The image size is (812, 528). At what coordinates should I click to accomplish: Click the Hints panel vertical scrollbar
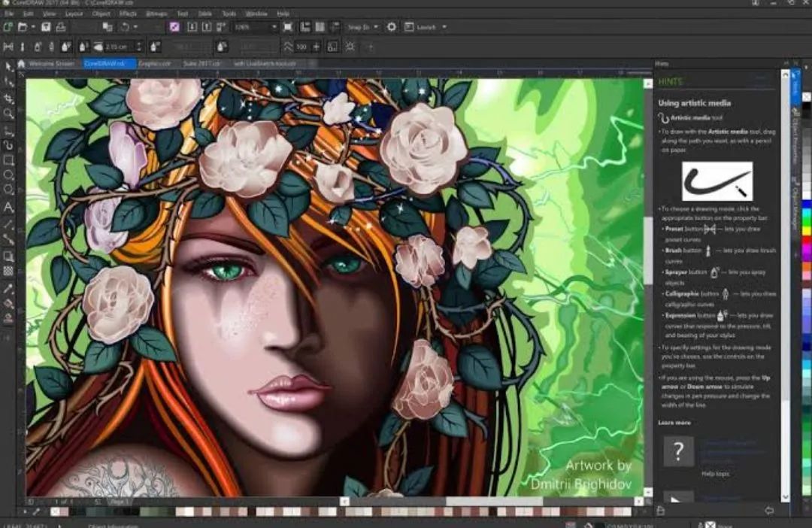786,285
